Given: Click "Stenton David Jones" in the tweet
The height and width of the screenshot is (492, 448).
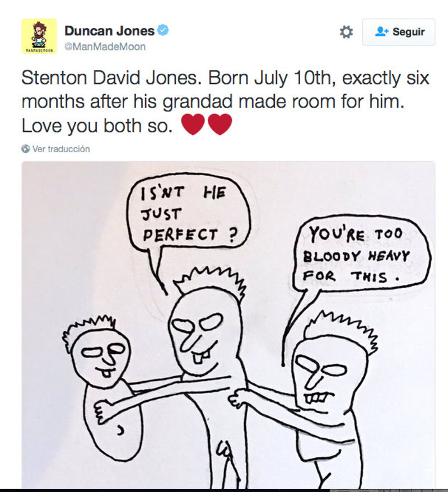Looking at the screenshot, I should [x=109, y=78].
